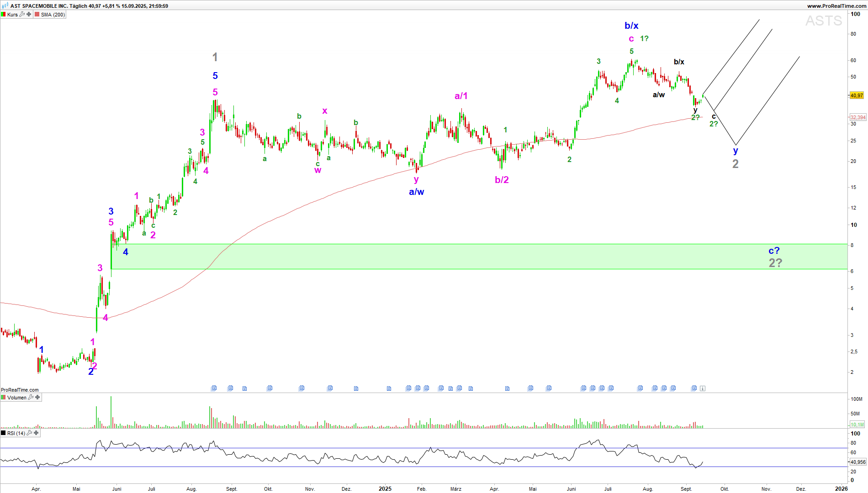Click the SMA (200) indicator label
The height and width of the screenshot is (493, 868).
pos(53,15)
